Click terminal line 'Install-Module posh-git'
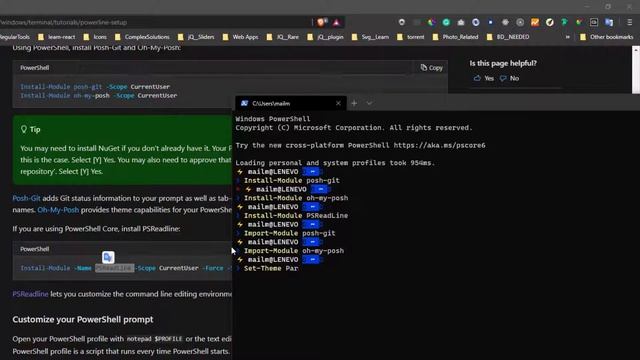 (x=291, y=180)
